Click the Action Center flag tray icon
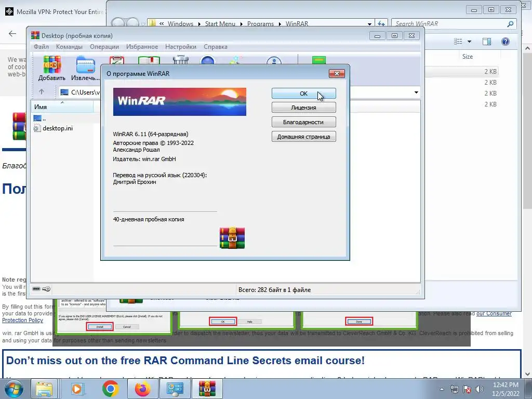Image resolution: width=532 pixels, height=399 pixels. (x=467, y=389)
